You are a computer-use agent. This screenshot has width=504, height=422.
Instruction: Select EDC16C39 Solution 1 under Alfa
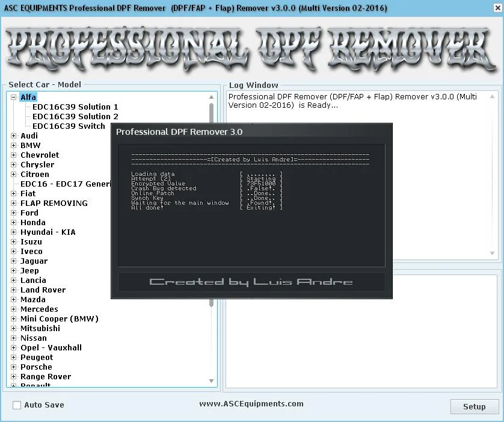[75, 107]
